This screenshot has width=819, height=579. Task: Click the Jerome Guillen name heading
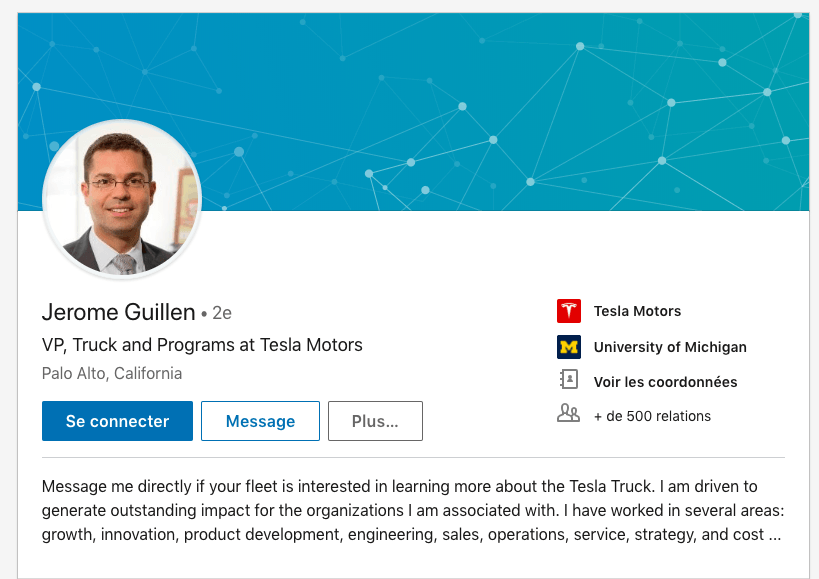pyautogui.click(x=119, y=312)
